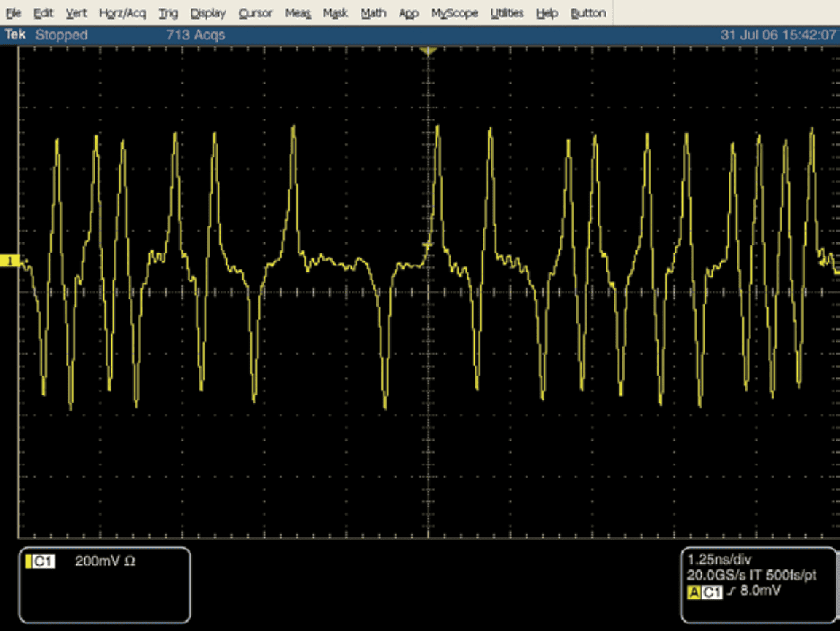Open the Trig menu

[x=168, y=13]
